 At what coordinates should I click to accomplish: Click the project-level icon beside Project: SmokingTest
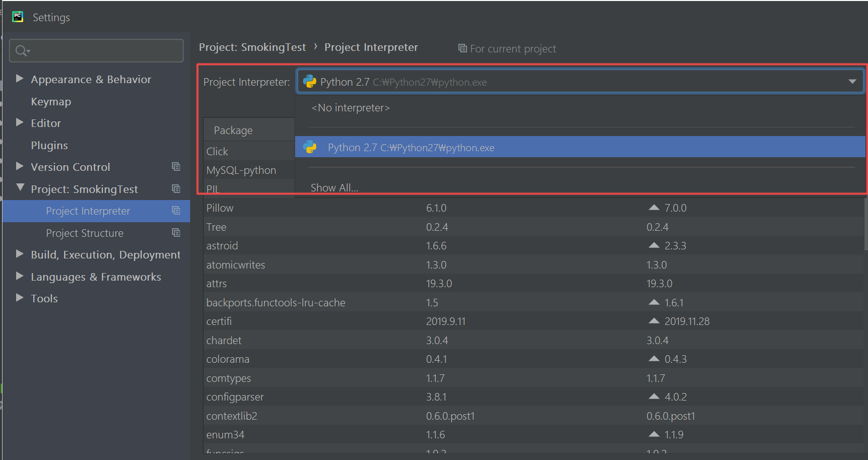176,188
